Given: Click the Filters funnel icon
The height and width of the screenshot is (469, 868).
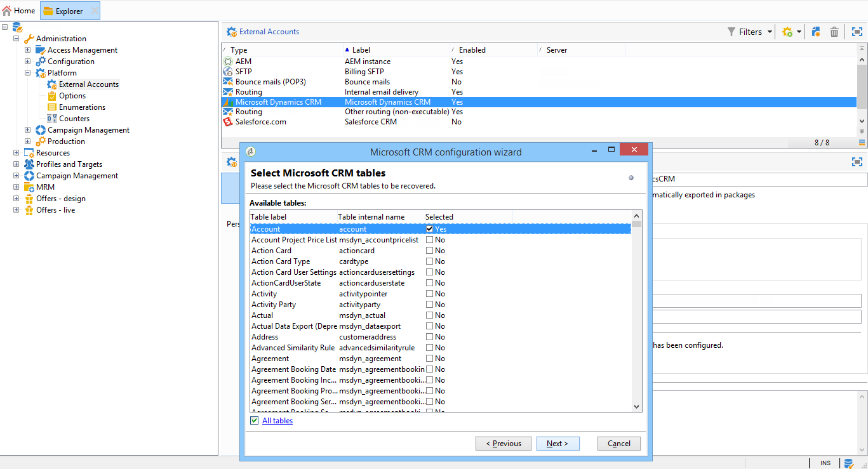Looking at the screenshot, I should click(731, 32).
